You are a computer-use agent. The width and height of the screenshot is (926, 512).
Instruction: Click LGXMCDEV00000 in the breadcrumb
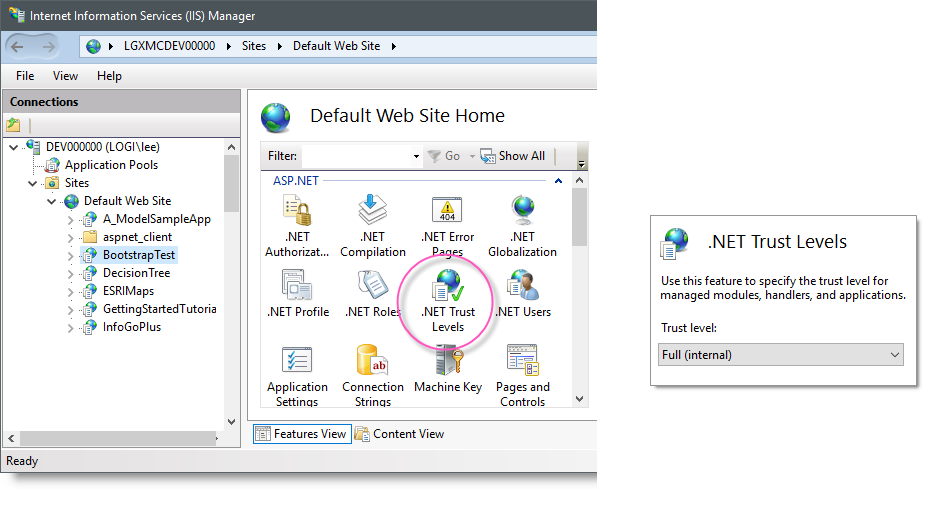click(x=169, y=46)
